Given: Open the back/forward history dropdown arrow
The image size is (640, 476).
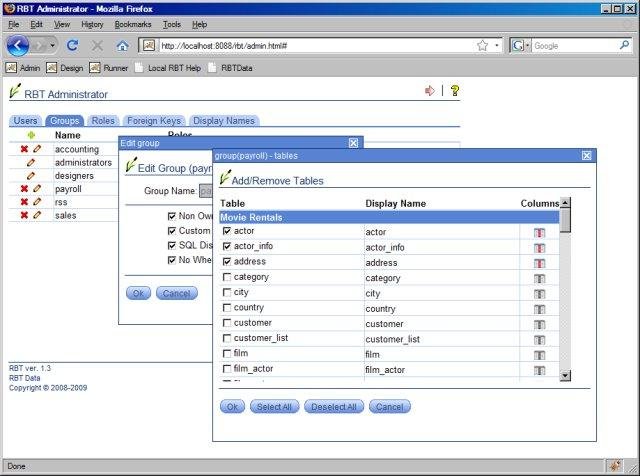Looking at the screenshot, I should (x=52, y=45).
